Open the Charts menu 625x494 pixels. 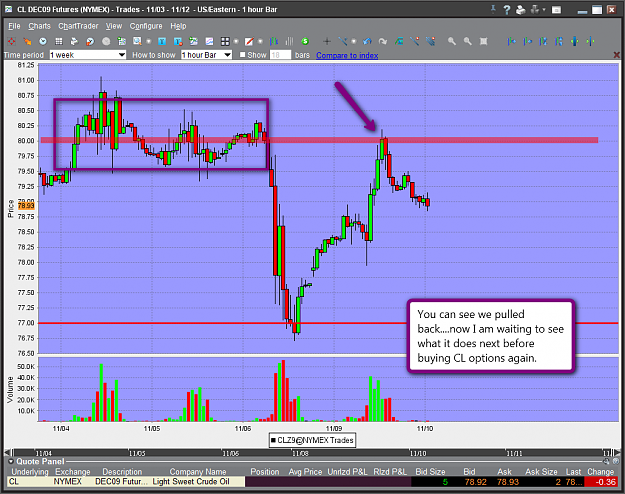coord(39,26)
